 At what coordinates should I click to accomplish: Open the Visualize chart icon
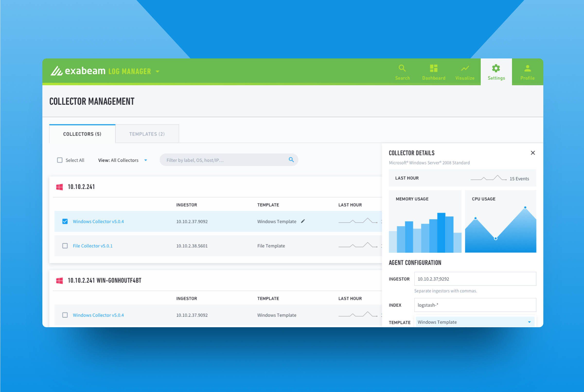pos(465,68)
